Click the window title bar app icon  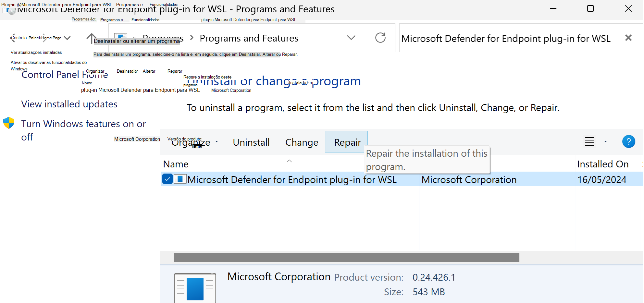[x=9, y=10]
